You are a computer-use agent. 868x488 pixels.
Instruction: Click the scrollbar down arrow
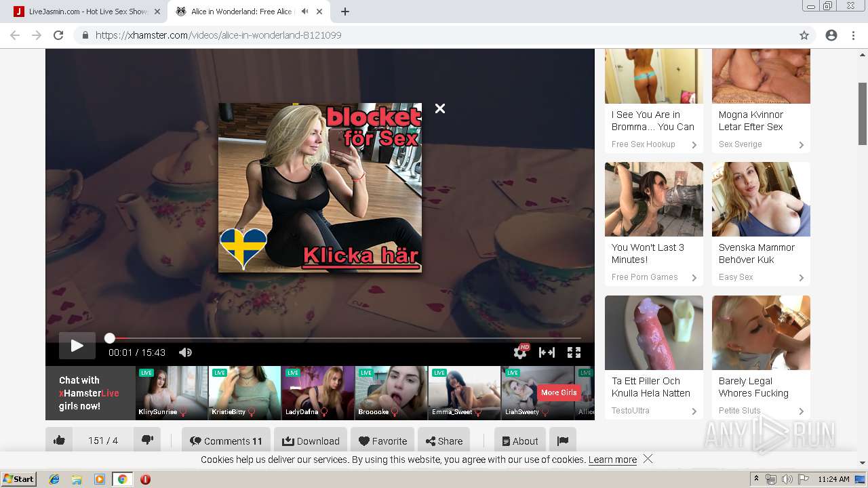coord(862,462)
